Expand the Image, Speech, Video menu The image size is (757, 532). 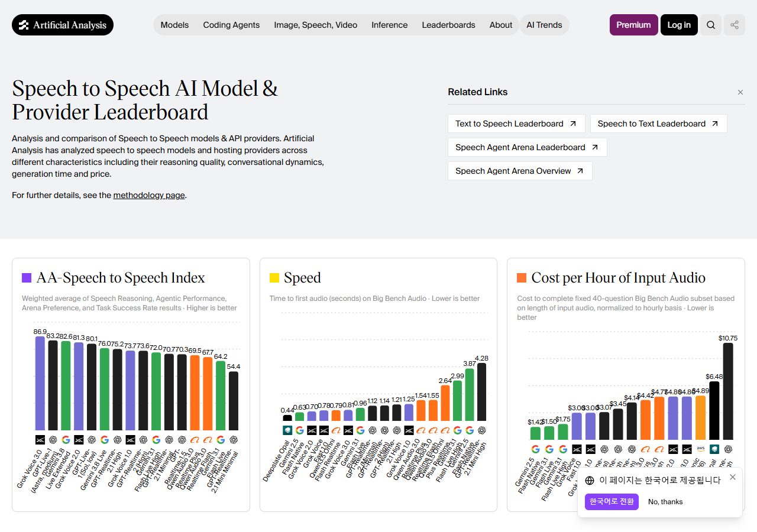click(316, 25)
